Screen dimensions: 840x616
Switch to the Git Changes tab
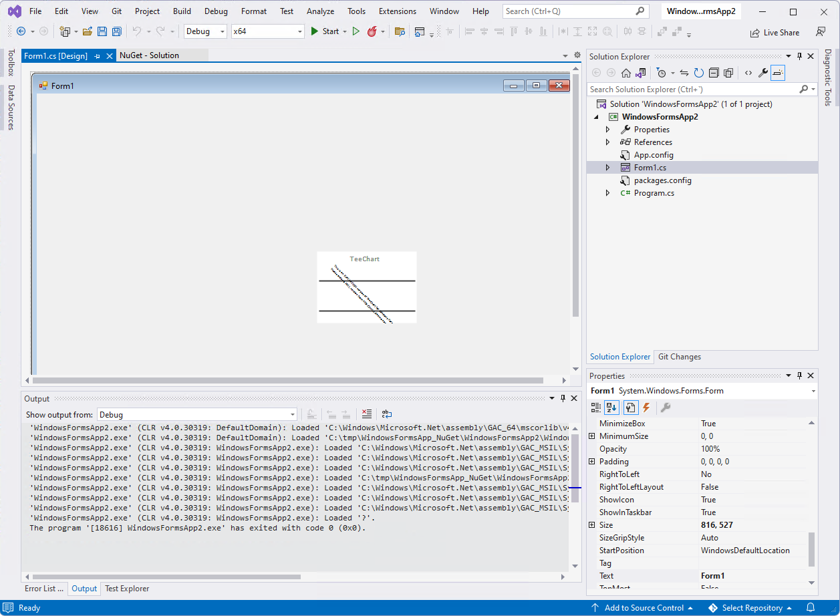tap(680, 357)
